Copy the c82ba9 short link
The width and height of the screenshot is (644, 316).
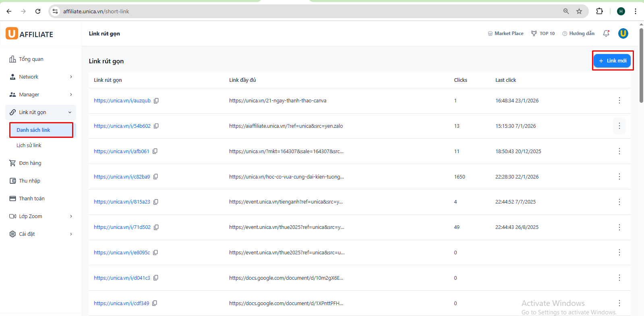click(155, 177)
